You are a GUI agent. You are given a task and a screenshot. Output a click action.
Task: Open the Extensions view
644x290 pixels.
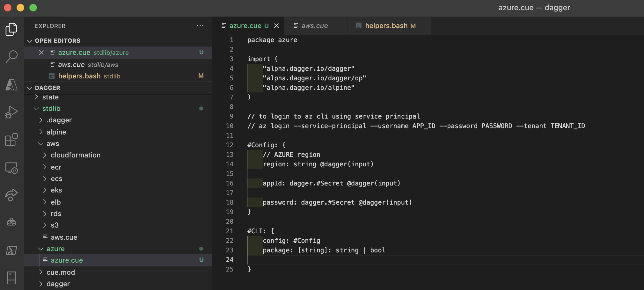[x=12, y=140]
